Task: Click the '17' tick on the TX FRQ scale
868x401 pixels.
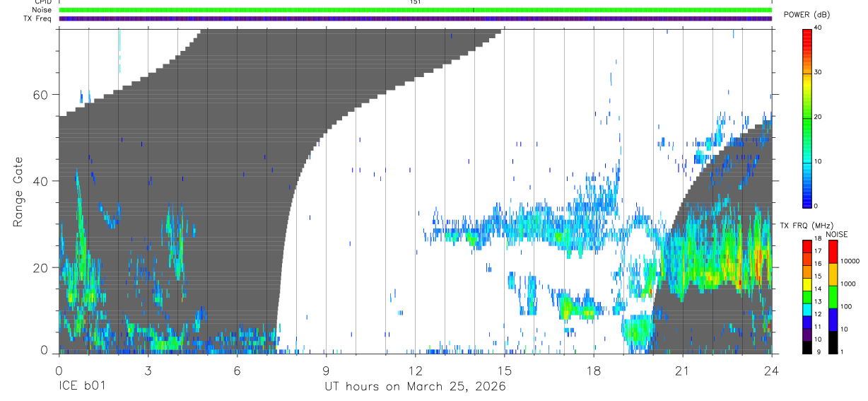Action: coord(819,251)
